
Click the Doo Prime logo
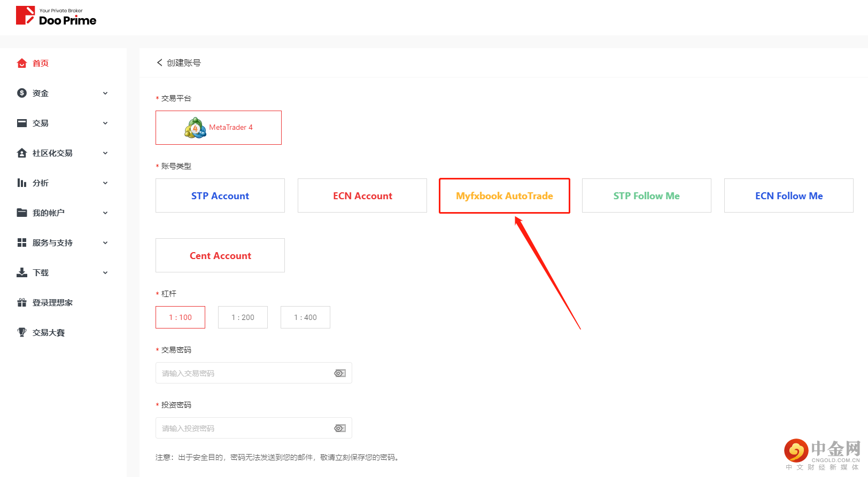[56, 16]
